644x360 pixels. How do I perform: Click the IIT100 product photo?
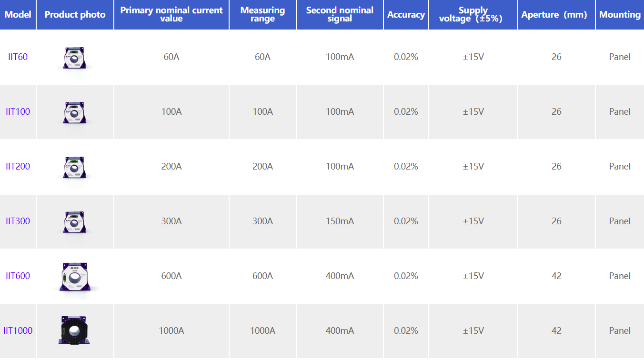(x=75, y=112)
